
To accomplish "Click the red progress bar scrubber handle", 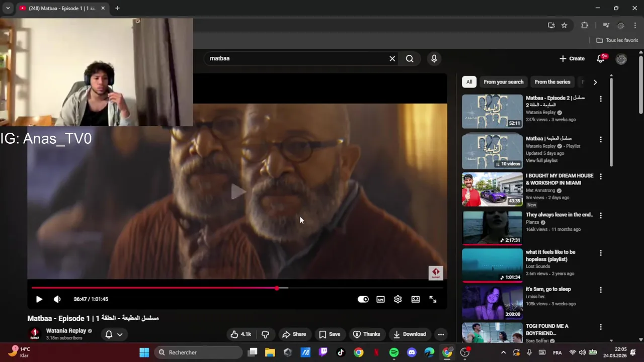I will (277, 288).
